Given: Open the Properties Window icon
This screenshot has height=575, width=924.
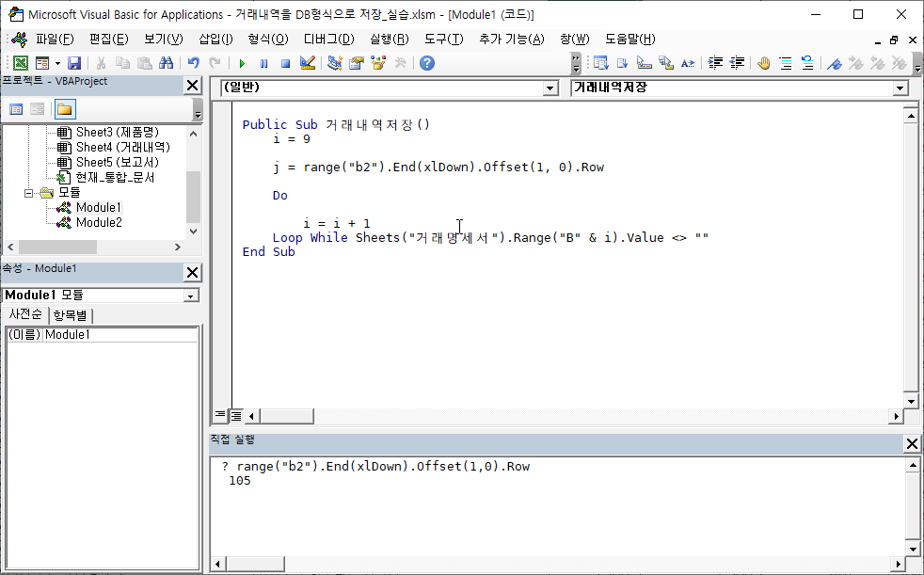Looking at the screenshot, I should pos(357,63).
